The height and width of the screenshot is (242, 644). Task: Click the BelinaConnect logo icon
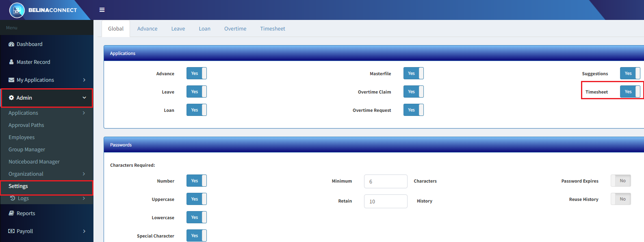click(17, 10)
